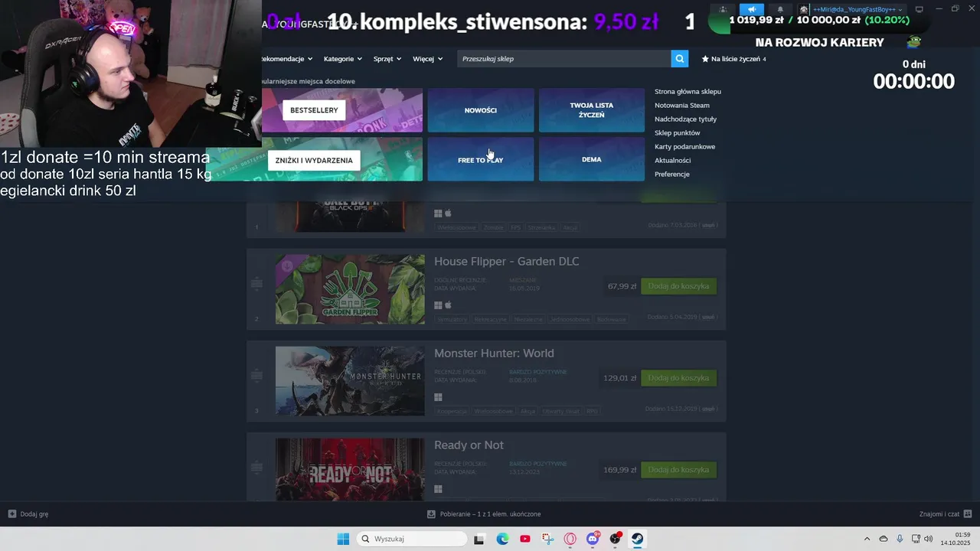Image resolution: width=980 pixels, height=551 pixels.
Task: Click the Steam taskbar icon
Action: [x=637, y=539]
